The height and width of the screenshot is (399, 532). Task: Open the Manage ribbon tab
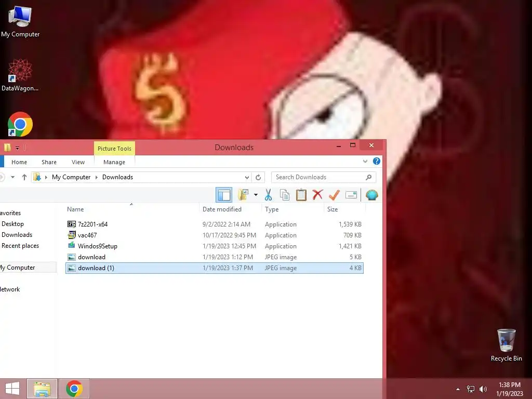pos(114,162)
